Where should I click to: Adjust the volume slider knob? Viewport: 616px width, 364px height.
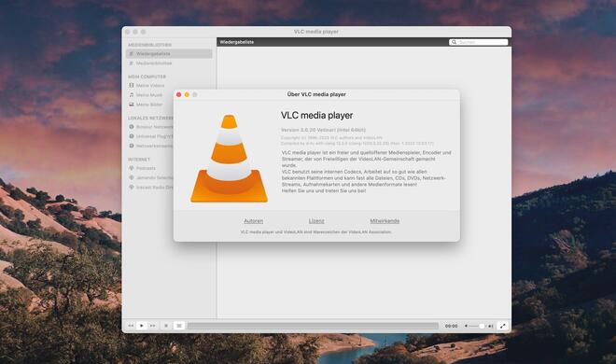point(482,326)
